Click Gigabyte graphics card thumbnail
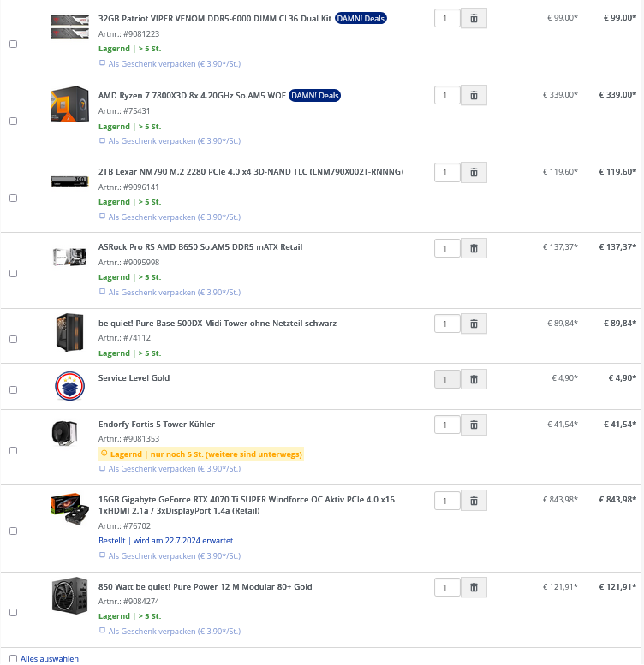Screen dimensions: 644x665 (69, 509)
